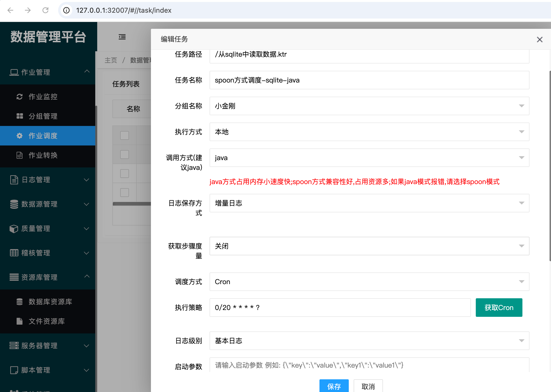Click the 作业转换 (job transform) sidebar icon
Screen dimensions: 551x392
click(20, 155)
